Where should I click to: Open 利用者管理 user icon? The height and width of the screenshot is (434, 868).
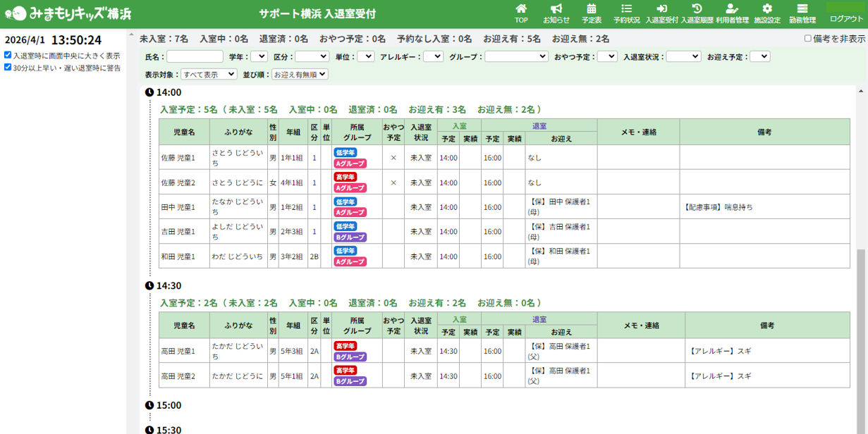(x=732, y=9)
